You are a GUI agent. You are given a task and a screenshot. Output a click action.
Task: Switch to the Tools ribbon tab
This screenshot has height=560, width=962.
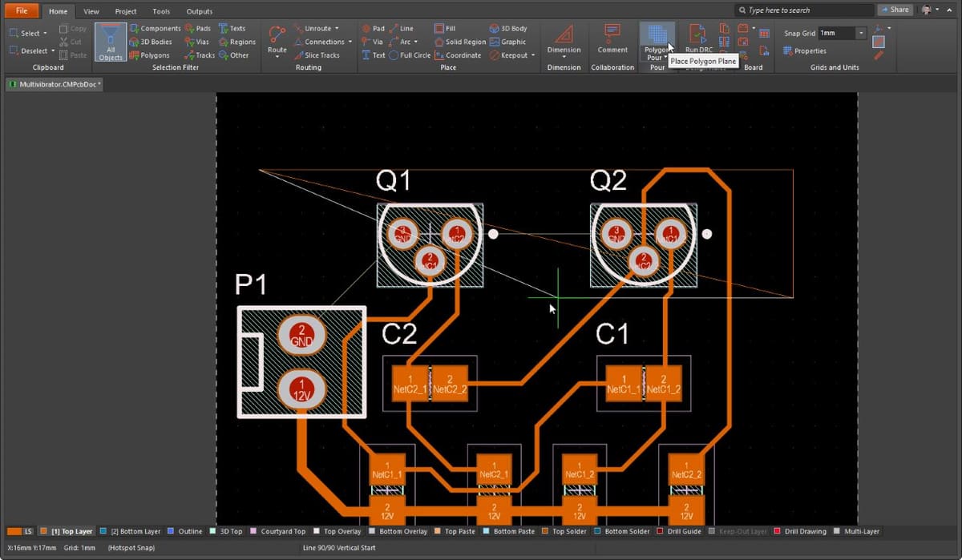(161, 11)
